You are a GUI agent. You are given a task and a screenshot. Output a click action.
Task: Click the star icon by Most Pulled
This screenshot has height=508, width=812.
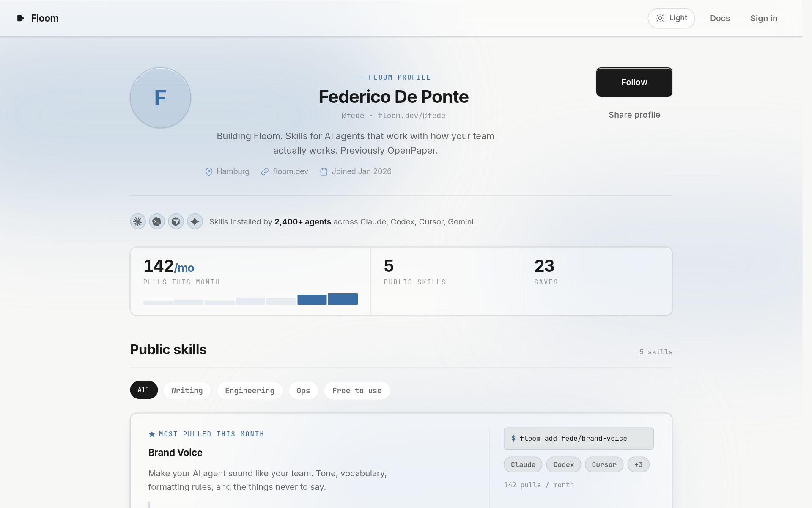coord(152,434)
